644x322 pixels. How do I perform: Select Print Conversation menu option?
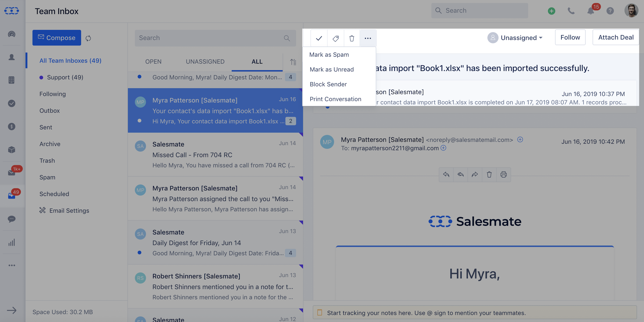[x=339, y=99]
